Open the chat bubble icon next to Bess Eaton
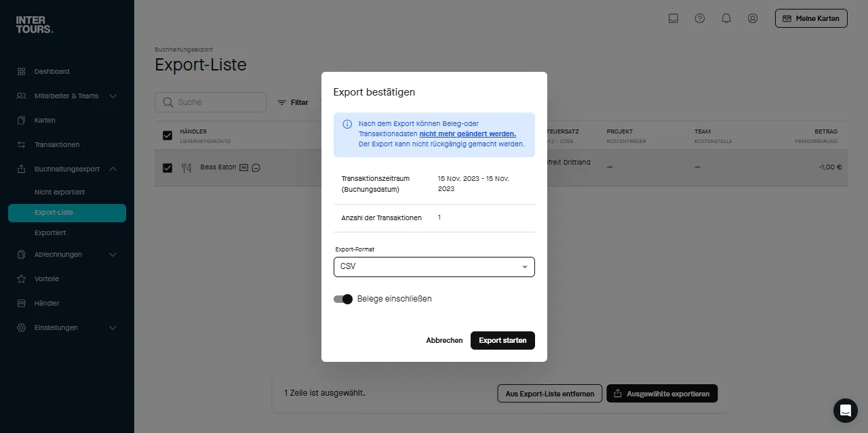This screenshot has height=433, width=868. click(256, 167)
